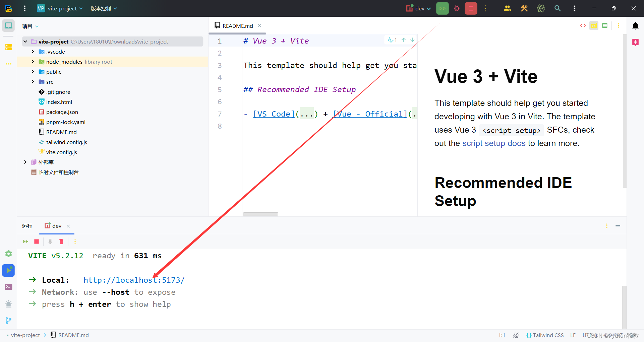
Task: Switch to preview-only view mode
Action: tap(605, 25)
